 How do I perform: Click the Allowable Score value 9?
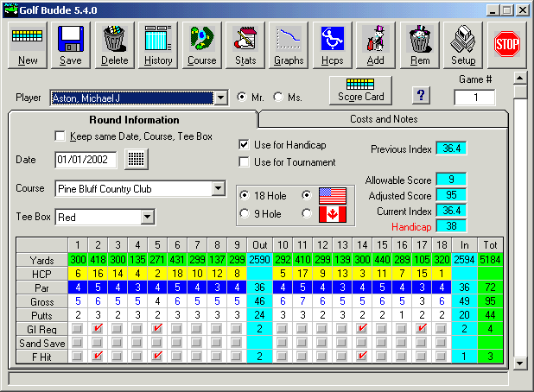coord(452,180)
